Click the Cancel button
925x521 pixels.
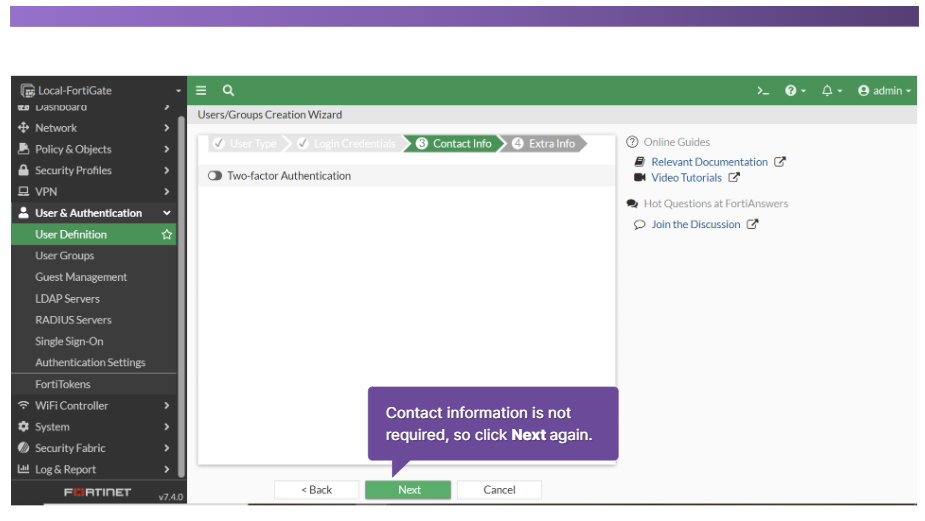click(499, 490)
